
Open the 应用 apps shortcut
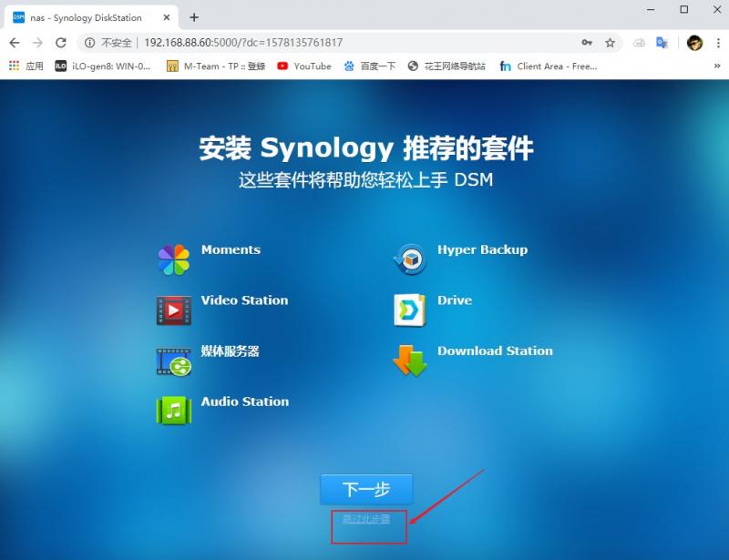pos(26,66)
